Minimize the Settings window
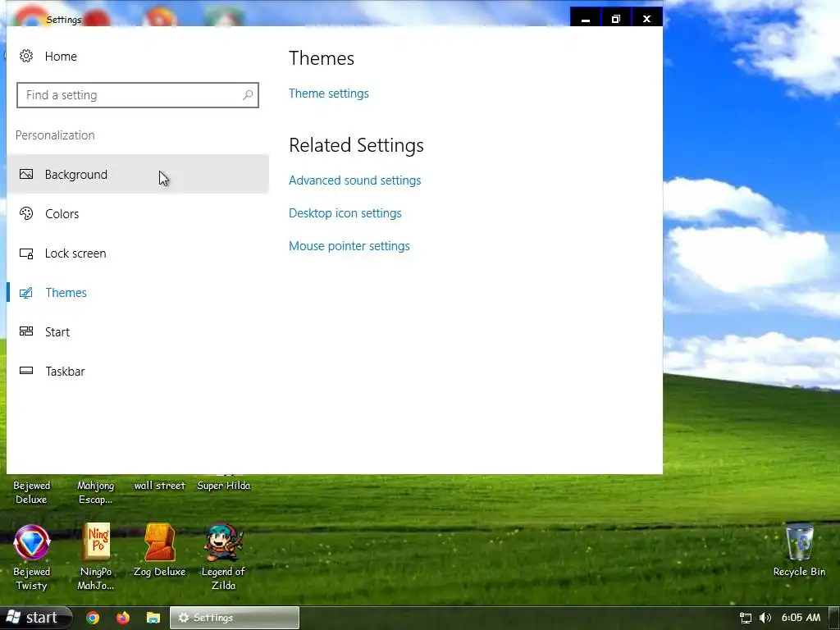 [586, 18]
